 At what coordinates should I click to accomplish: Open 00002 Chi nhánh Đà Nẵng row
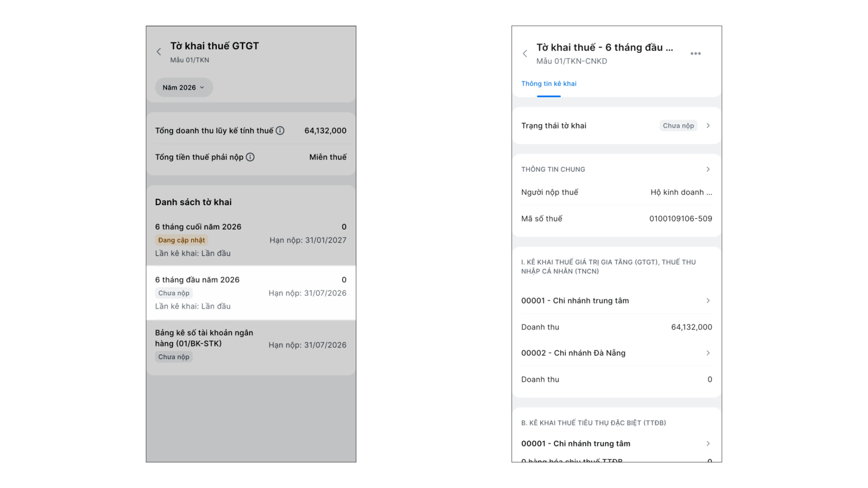pyautogui.click(x=617, y=353)
